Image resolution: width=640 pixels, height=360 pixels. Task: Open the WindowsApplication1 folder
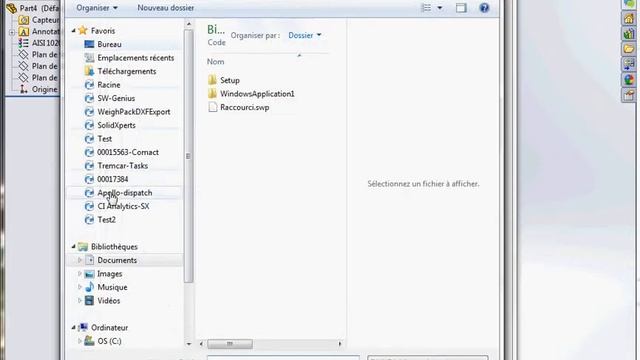(x=257, y=93)
